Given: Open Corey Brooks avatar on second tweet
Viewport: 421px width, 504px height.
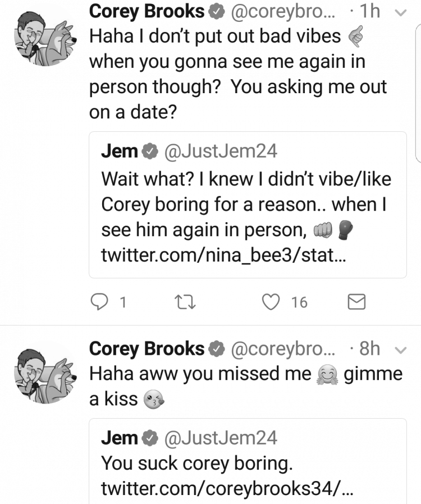Looking at the screenshot, I should pyautogui.click(x=45, y=376).
